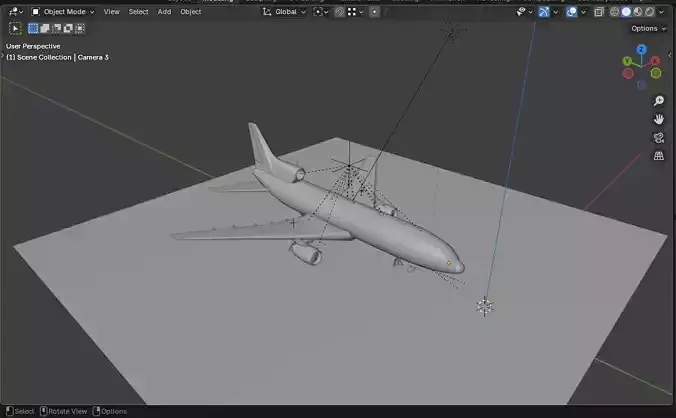
Task: Open the Object menu
Action: point(191,12)
